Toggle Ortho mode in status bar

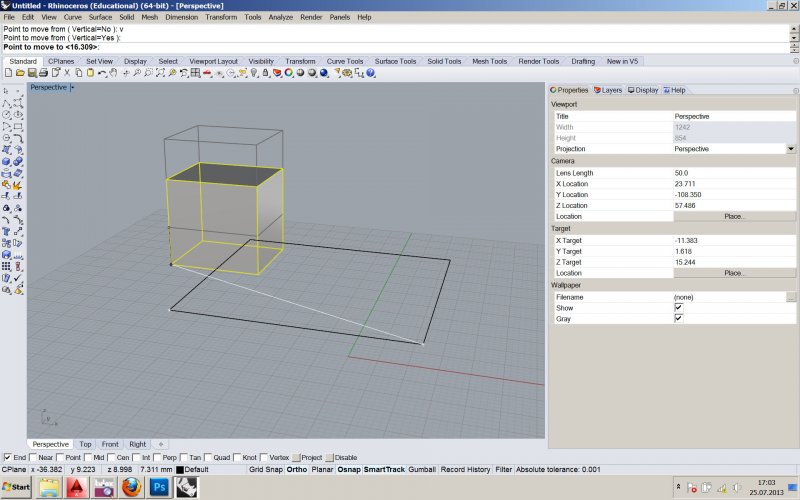coord(296,469)
